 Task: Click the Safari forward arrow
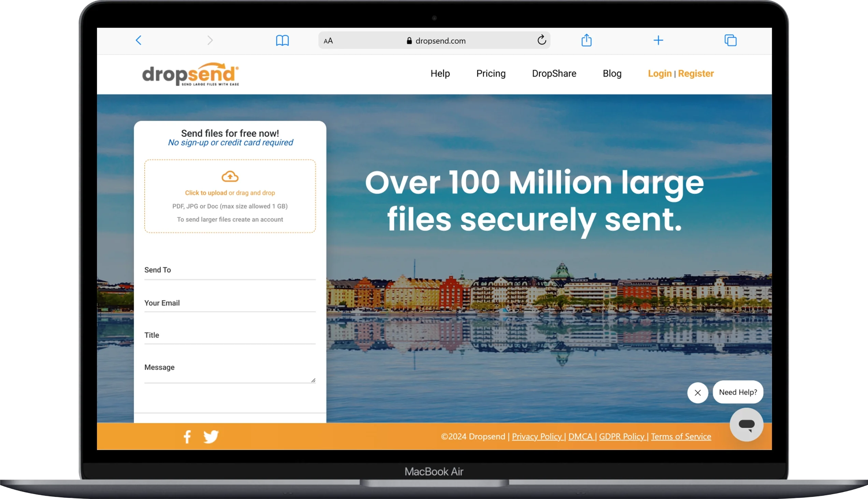210,40
